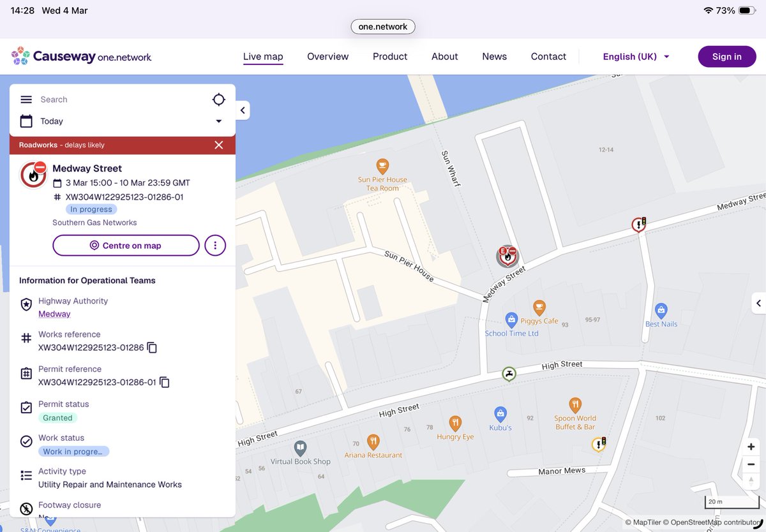Click the gas roadworks marker on Medway Street
The height and width of the screenshot is (532, 766).
click(x=507, y=256)
